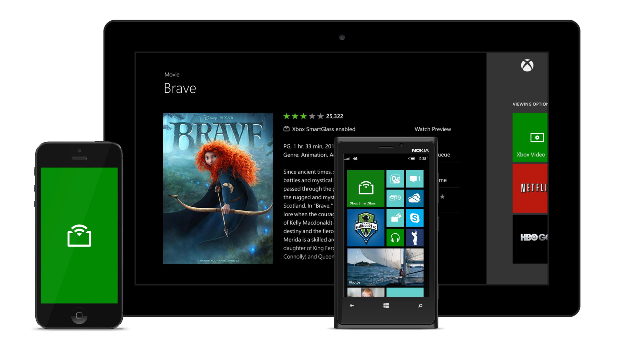The image size is (644, 349).
Task: Click the fifth grey rating star
Action: coord(320,116)
